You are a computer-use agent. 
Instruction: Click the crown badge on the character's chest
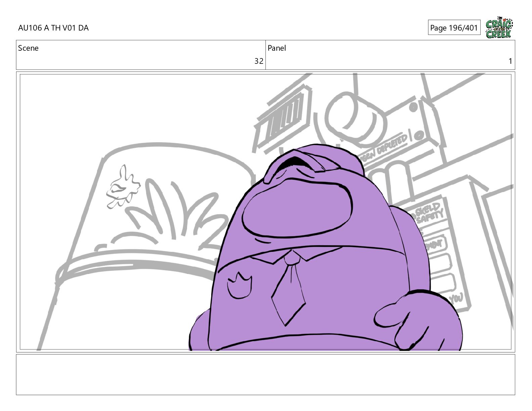[239, 285]
